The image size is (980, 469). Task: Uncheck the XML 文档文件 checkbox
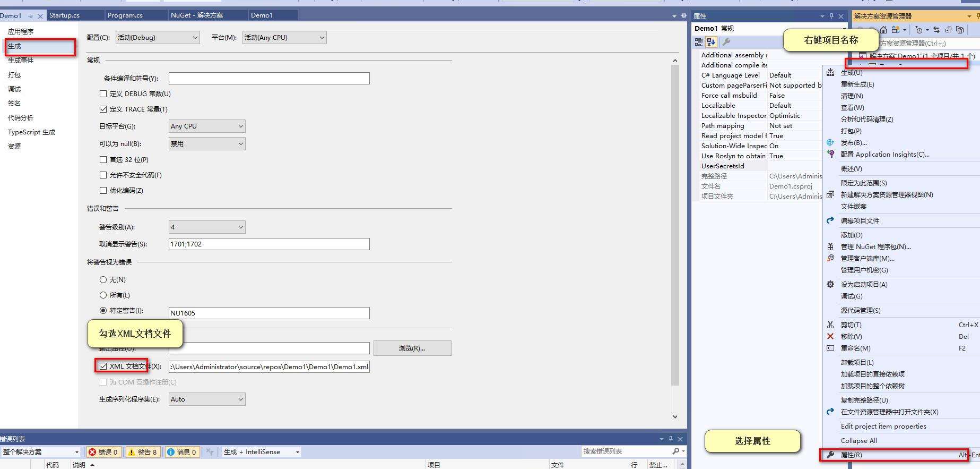pos(103,366)
